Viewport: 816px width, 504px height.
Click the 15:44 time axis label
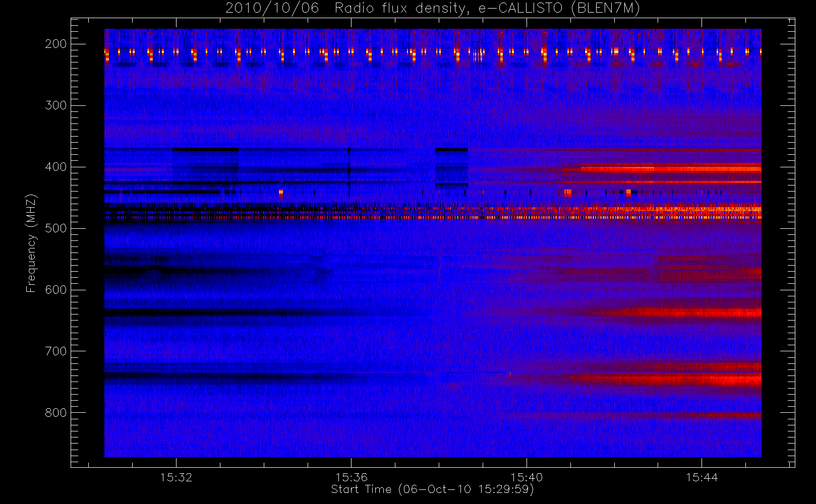pos(702,477)
